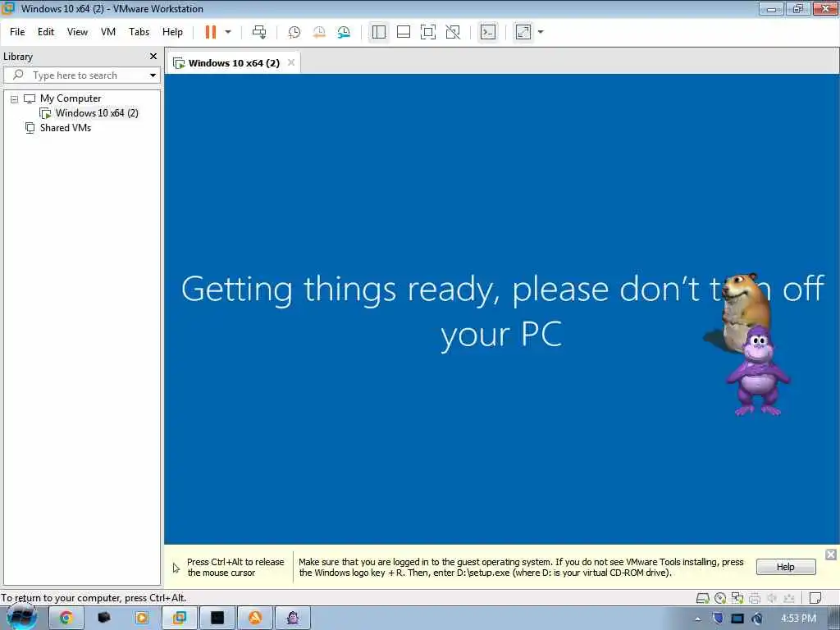
Task: Click the network adapter status icon
Action: click(x=737, y=598)
